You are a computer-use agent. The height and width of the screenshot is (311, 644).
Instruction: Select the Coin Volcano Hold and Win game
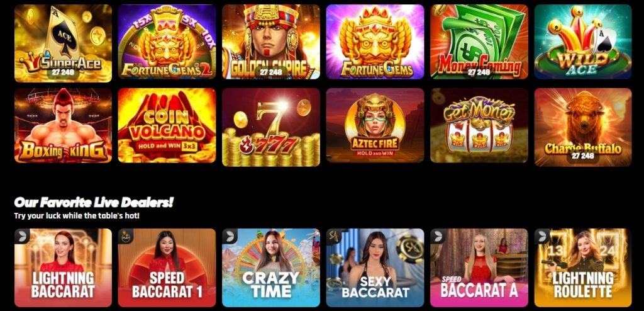point(167,125)
